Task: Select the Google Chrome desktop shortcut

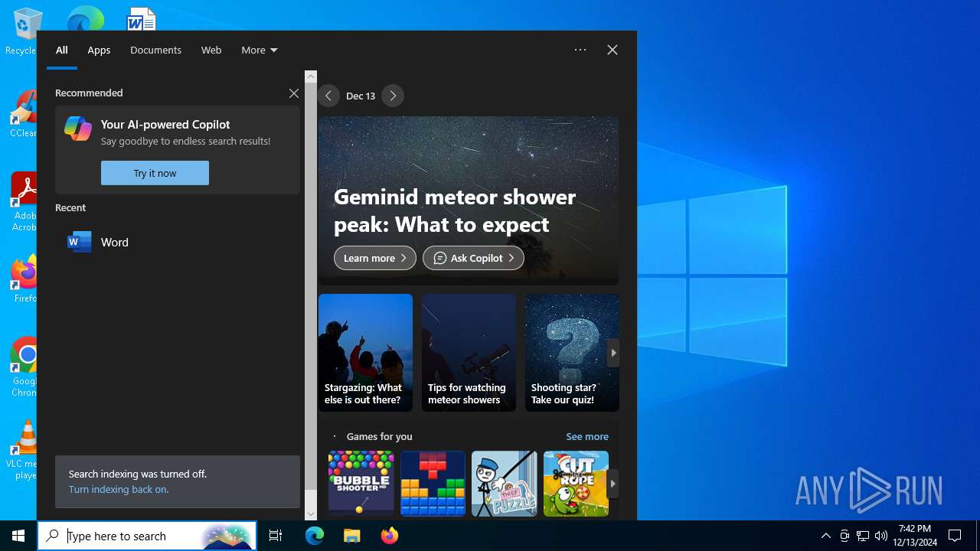Action: point(24,367)
